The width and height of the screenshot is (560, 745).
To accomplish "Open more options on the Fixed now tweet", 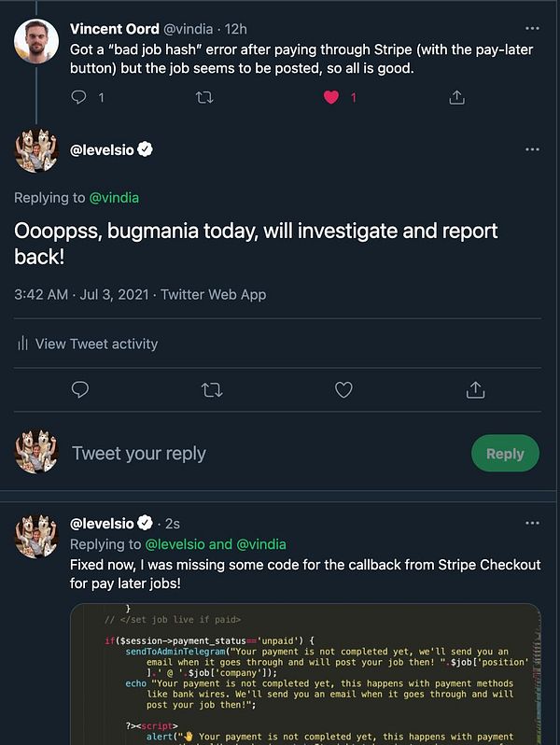I will (532, 524).
